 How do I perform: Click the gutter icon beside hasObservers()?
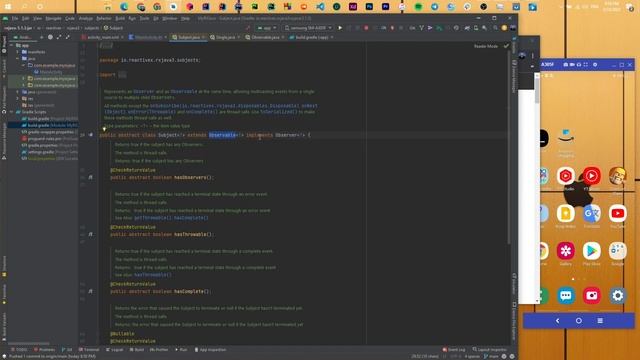(x=91, y=178)
